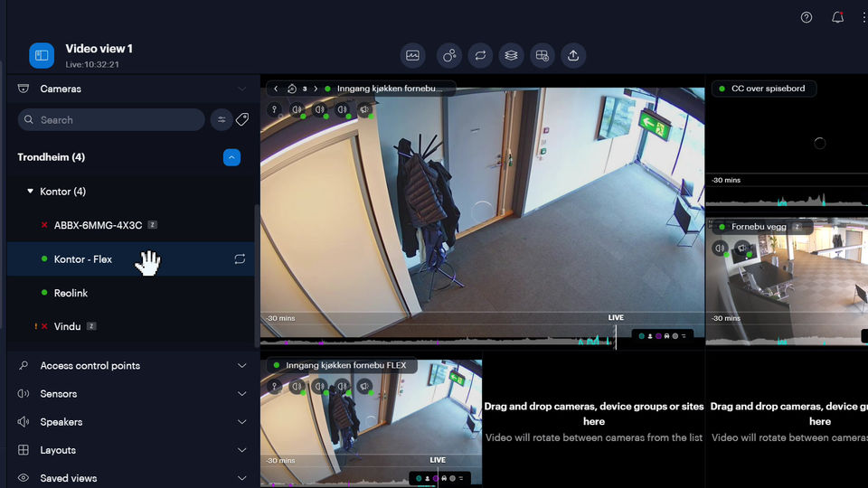Click the main tile timeline playhead marker
Image resolution: width=868 pixels, height=488 pixels.
point(616,337)
